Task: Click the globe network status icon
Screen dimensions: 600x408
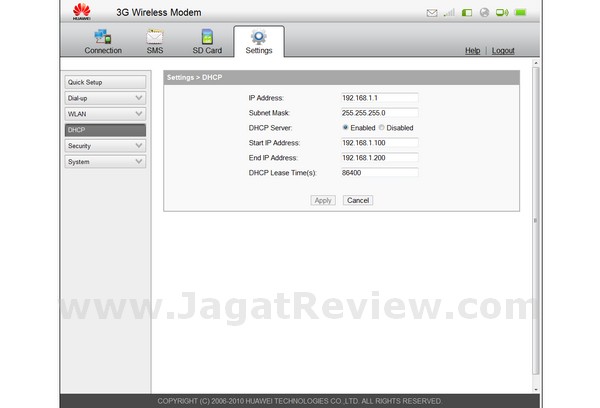Action: click(x=484, y=13)
